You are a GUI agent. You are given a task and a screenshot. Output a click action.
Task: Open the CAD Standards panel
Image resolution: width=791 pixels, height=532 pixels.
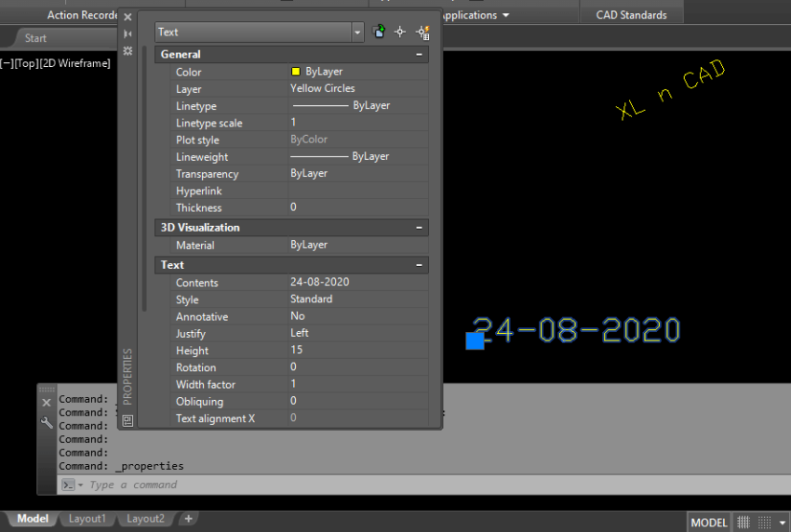[x=631, y=15]
